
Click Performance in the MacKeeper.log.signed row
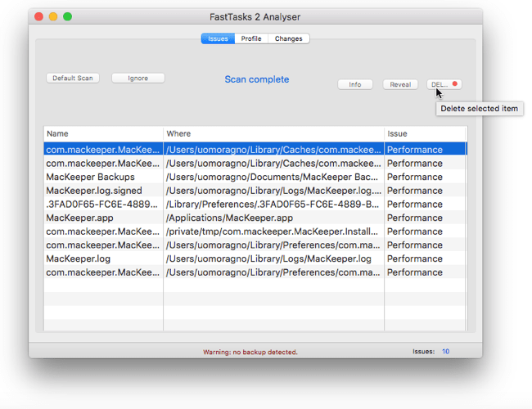pos(415,191)
